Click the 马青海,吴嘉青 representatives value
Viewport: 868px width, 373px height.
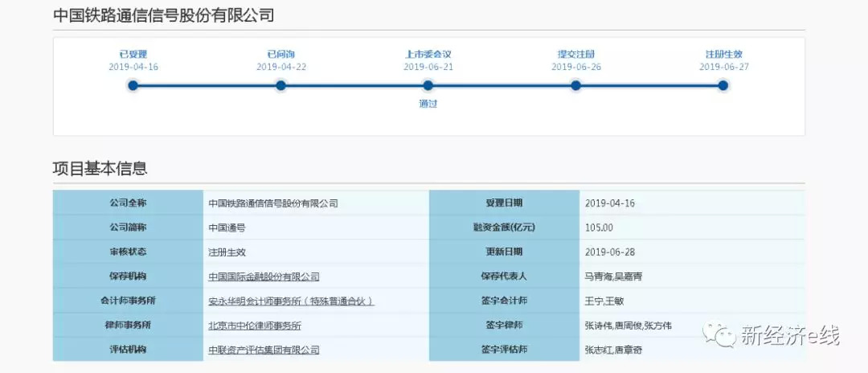point(613,277)
